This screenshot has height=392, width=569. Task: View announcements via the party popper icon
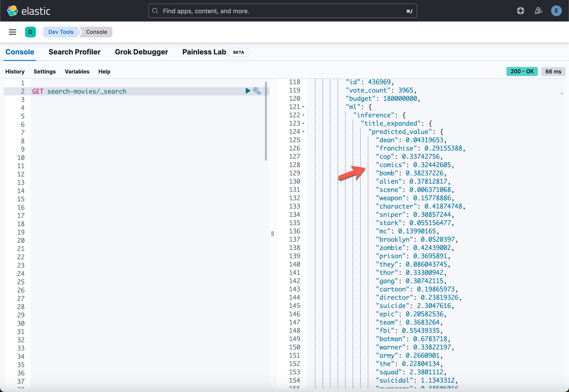pos(538,11)
